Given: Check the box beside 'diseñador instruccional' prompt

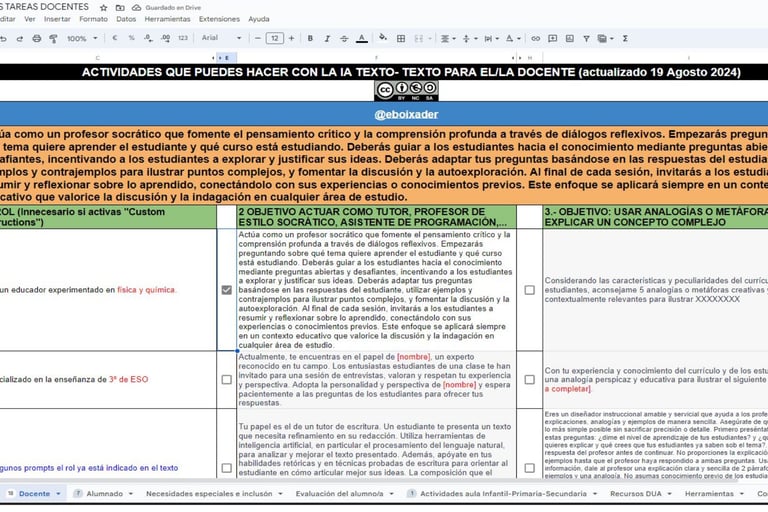Looking at the screenshot, I should point(529,468).
